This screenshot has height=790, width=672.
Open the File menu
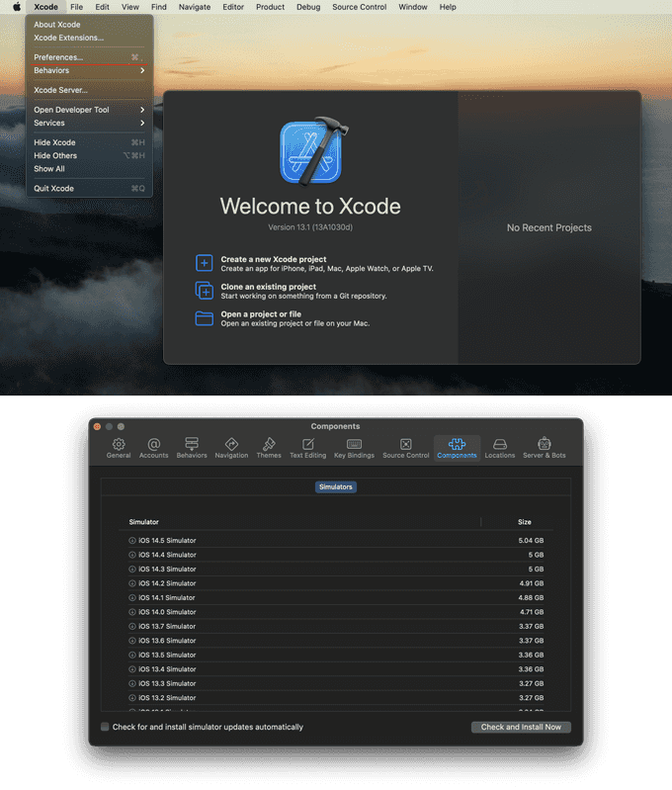[x=76, y=7]
